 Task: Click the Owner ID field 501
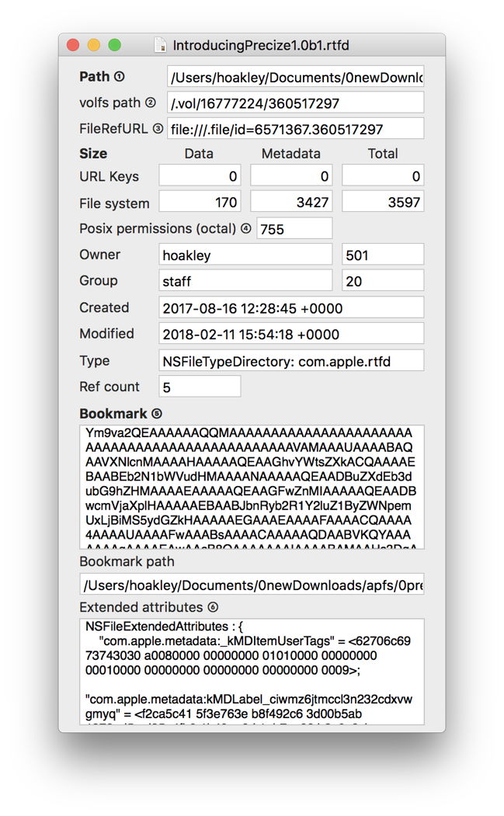(x=383, y=255)
